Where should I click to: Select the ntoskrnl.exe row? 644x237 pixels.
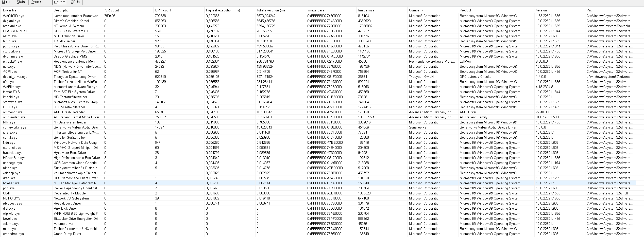pos(318,26)
